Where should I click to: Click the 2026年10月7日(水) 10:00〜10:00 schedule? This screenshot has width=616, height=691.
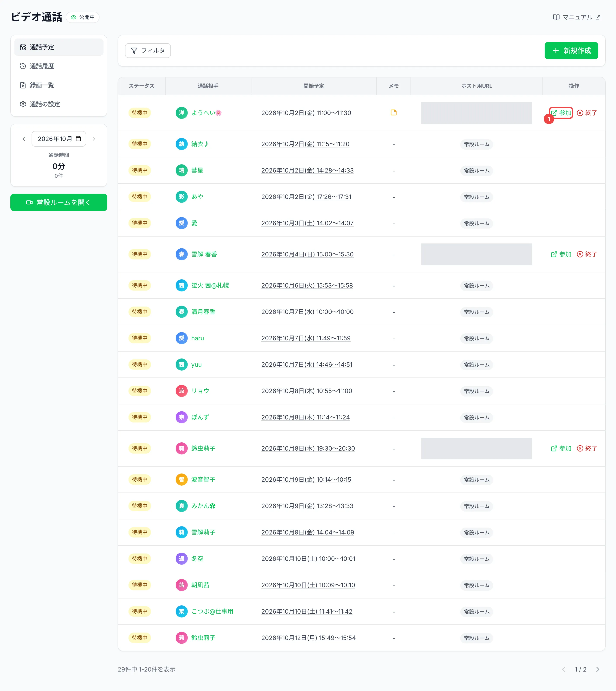(307, 312)
